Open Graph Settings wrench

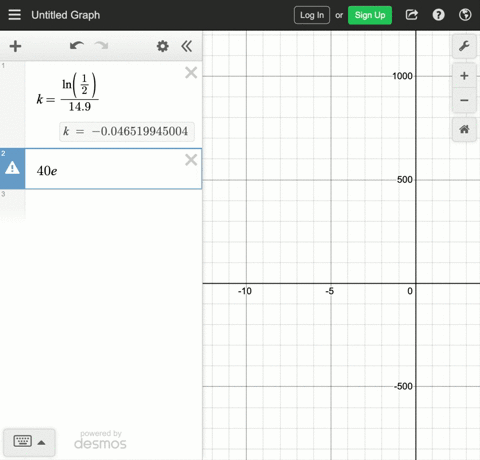pyautogui.click(x=464, y=46)
